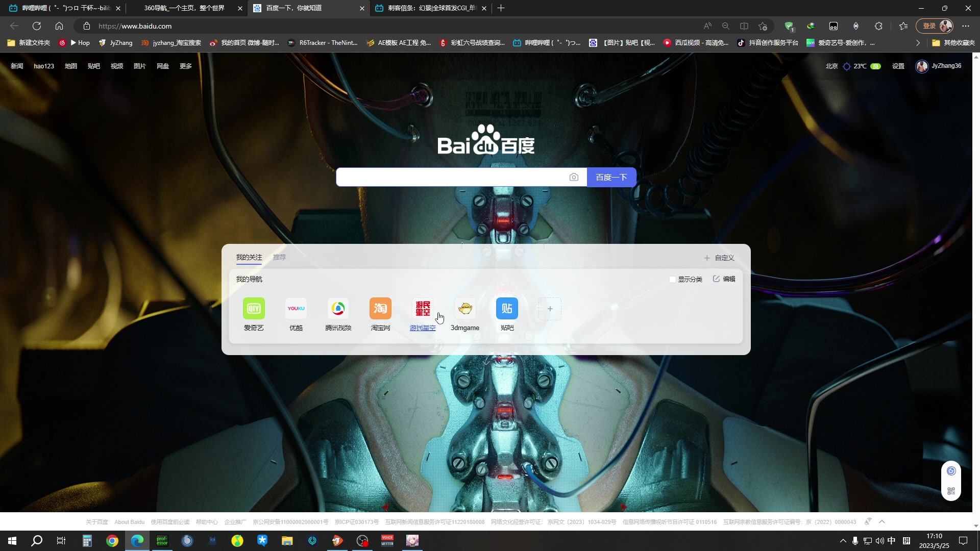Open the 图片 link in top bar

[x=140, y=66]
